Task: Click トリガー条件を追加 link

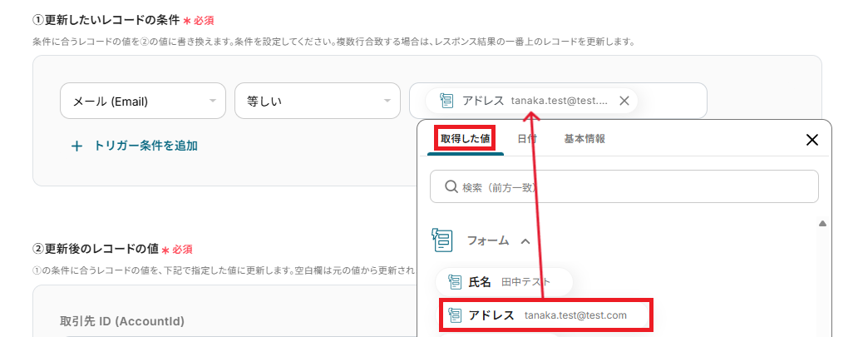Action: [x=145, y=146]
